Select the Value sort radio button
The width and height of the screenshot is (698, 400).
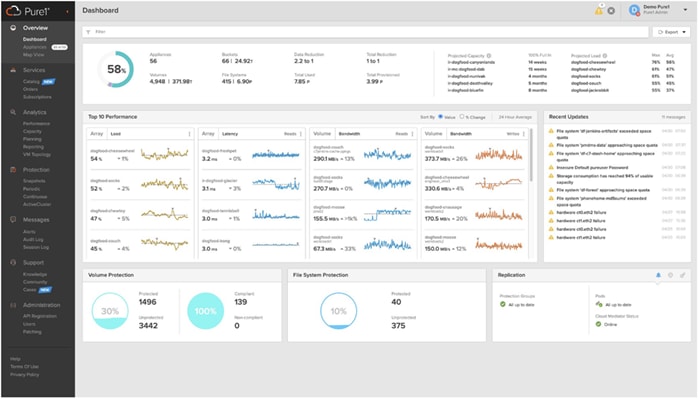coord(440,117)
